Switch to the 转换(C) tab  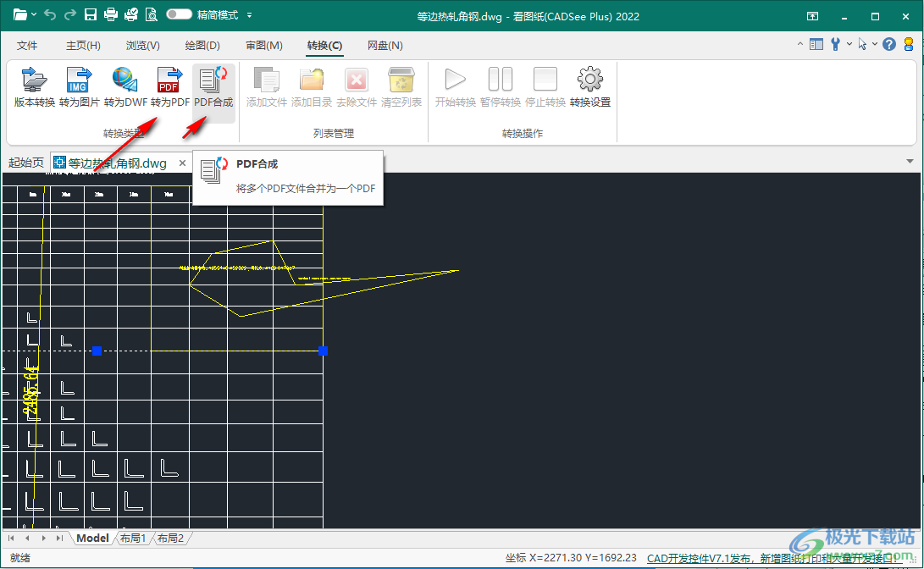coord(324,46)
